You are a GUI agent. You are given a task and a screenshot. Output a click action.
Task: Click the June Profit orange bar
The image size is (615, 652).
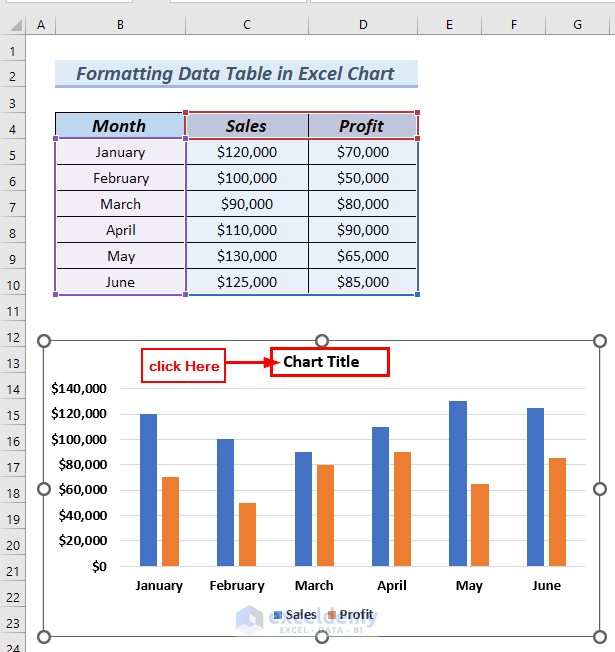557,512
